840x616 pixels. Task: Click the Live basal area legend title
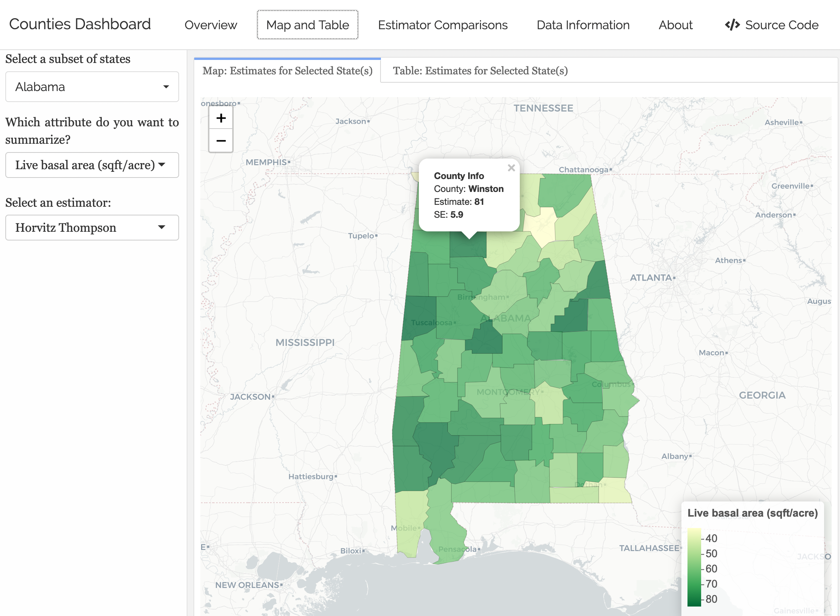[752, 513]
